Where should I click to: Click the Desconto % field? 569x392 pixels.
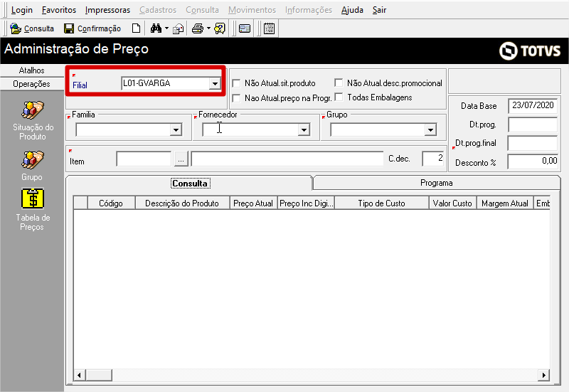point(533,161)
